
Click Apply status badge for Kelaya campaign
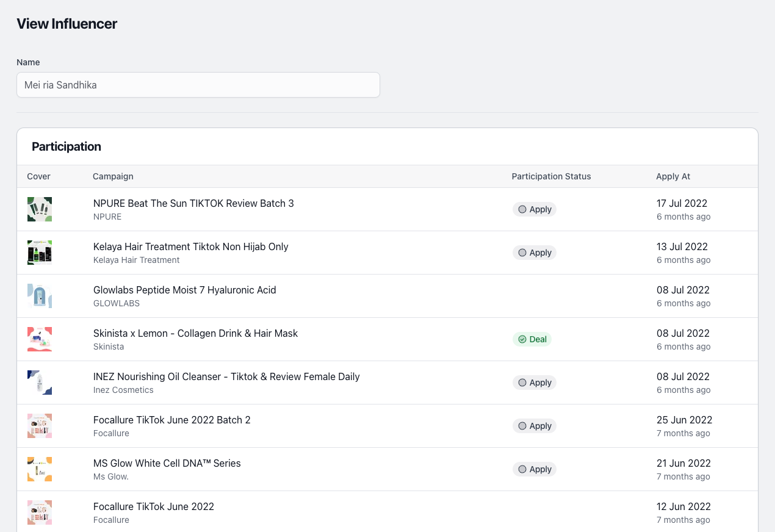[x=535, y=253]
